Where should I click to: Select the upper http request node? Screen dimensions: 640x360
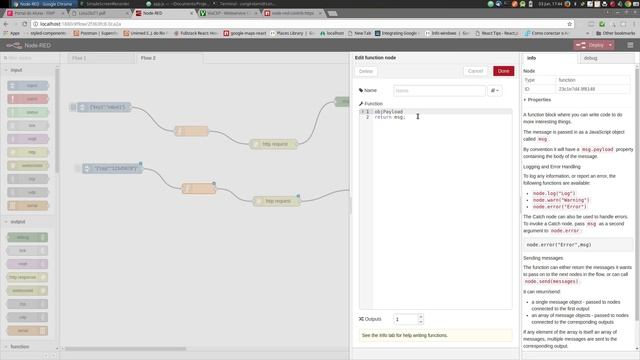tap(273, 144)
